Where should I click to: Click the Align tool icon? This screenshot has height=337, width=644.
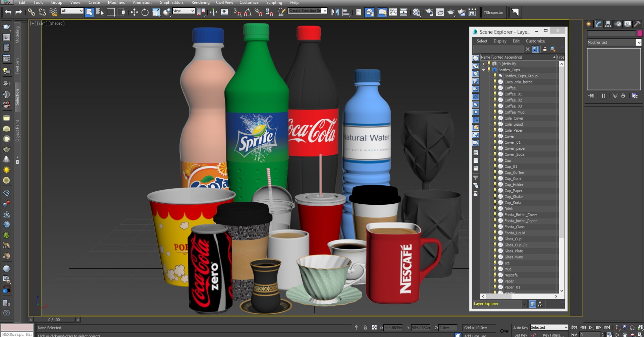click(346, 12)
